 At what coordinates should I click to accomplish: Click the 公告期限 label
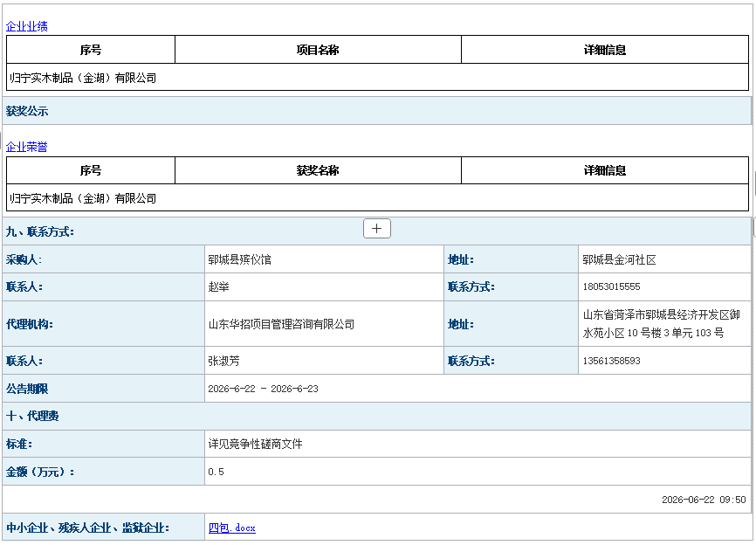click(27, 389)
